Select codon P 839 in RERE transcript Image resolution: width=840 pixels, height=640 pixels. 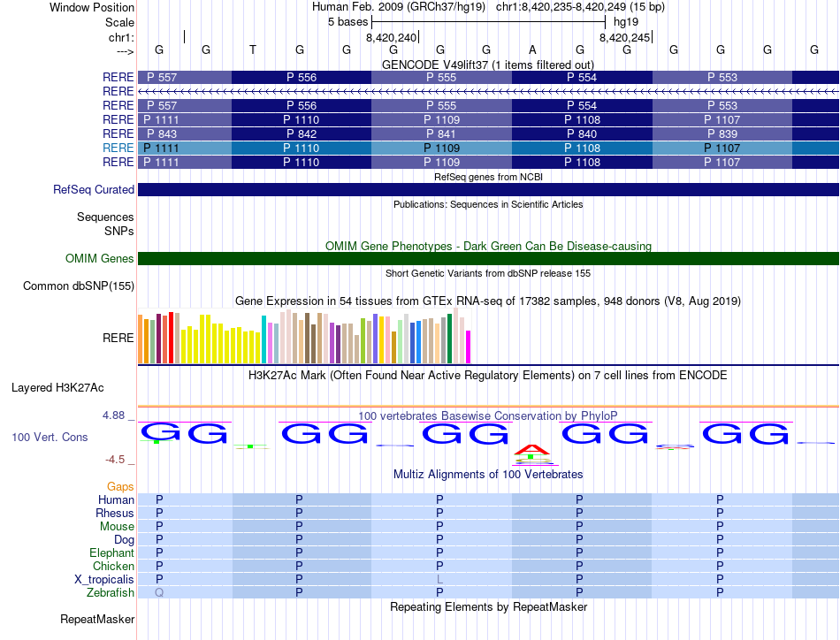tap(722, 133)
